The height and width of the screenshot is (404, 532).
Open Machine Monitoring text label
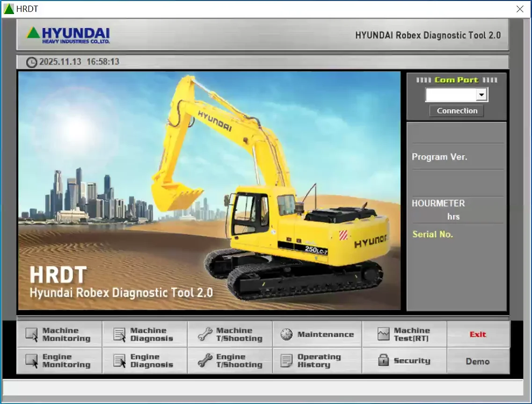(x=66, y=334)
